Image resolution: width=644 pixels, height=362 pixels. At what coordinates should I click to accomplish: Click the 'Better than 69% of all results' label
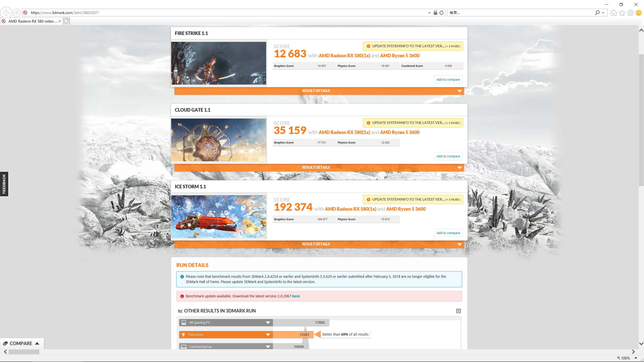coord(345,334)
